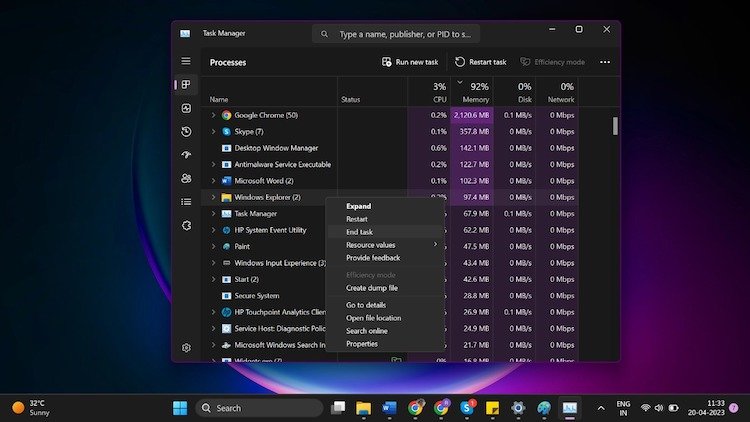750x422 pixels.
Task: Open Microsoft Word from the taskbar
Action: point(389,408)
